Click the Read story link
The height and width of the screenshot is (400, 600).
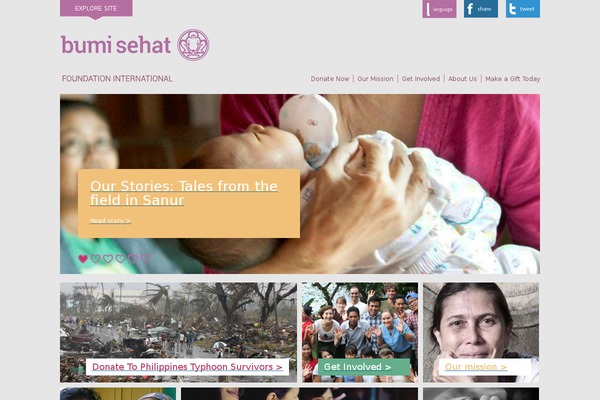click(x=110, y=221)
